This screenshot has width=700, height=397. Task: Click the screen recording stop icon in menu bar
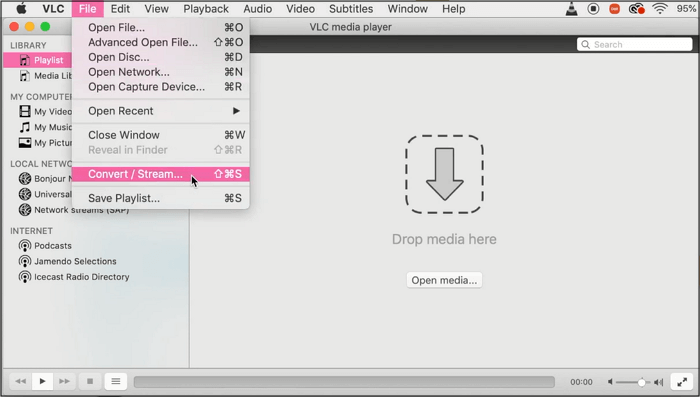tap(593, 8)
